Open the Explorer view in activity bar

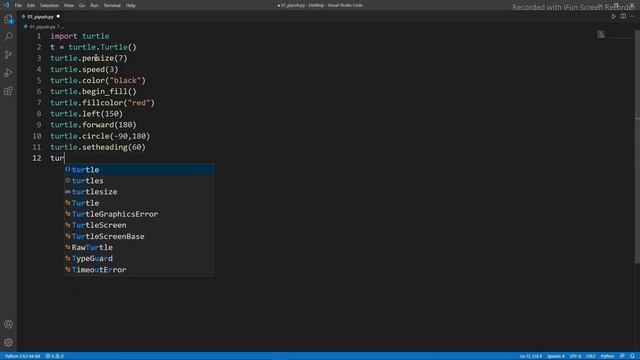pos(8,19)
